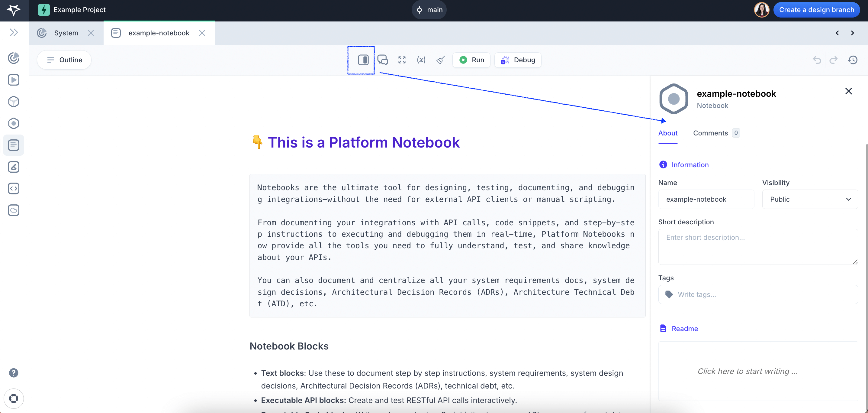Open the main branch selector
The height and width of the screenshot is (413, 868).
tap(429, 10)
